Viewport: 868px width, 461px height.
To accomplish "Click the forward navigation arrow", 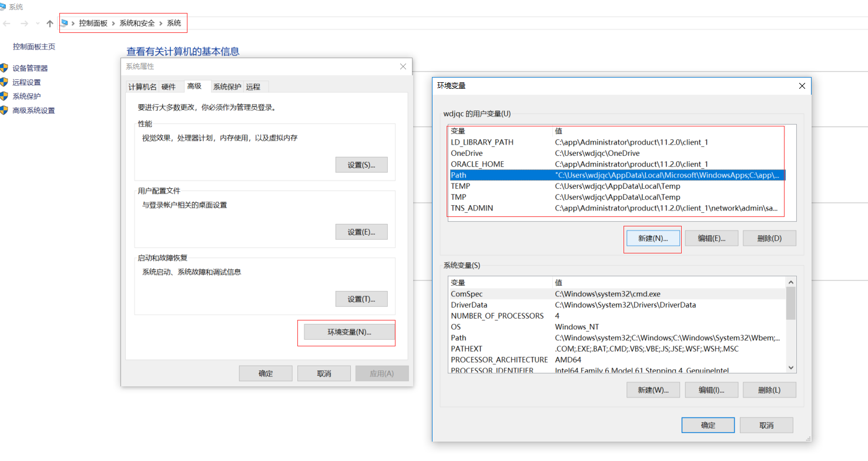I will click(24, 24).
